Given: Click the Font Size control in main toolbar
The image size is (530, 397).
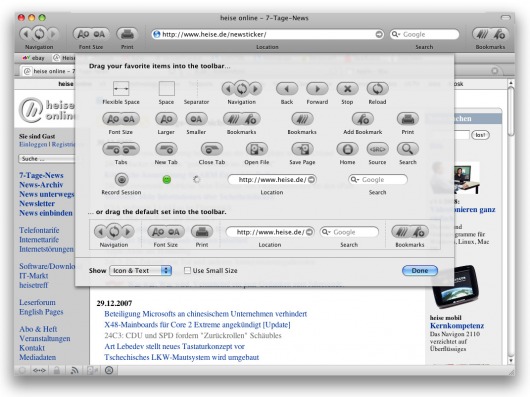Looking at the screenshot, I should (x=91, y=34).
